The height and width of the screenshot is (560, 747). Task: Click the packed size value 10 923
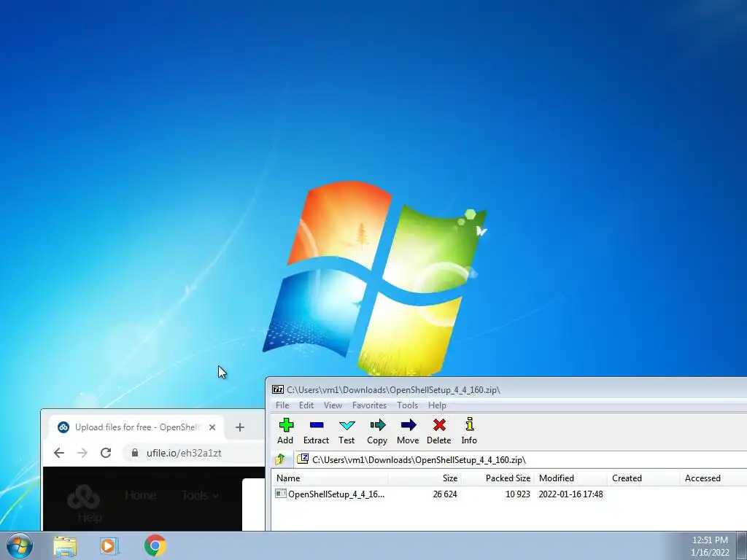[518, 494]
